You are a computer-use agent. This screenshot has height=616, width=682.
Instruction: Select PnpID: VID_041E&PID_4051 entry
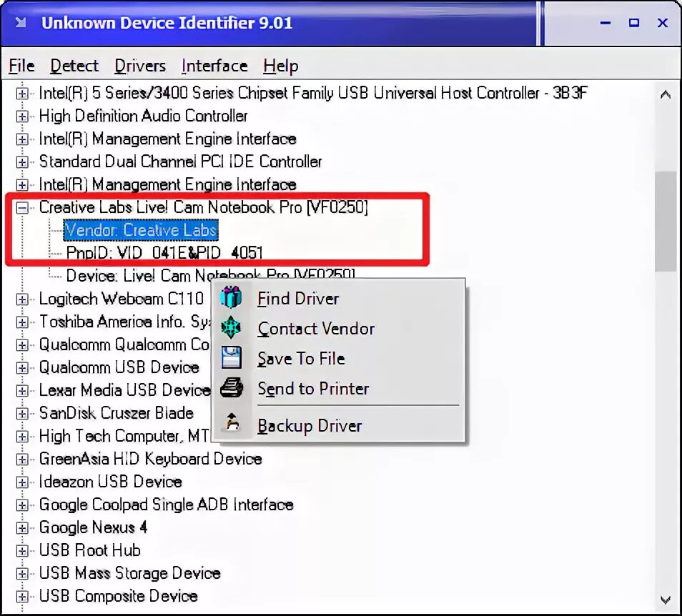click(x=164, y=252)
